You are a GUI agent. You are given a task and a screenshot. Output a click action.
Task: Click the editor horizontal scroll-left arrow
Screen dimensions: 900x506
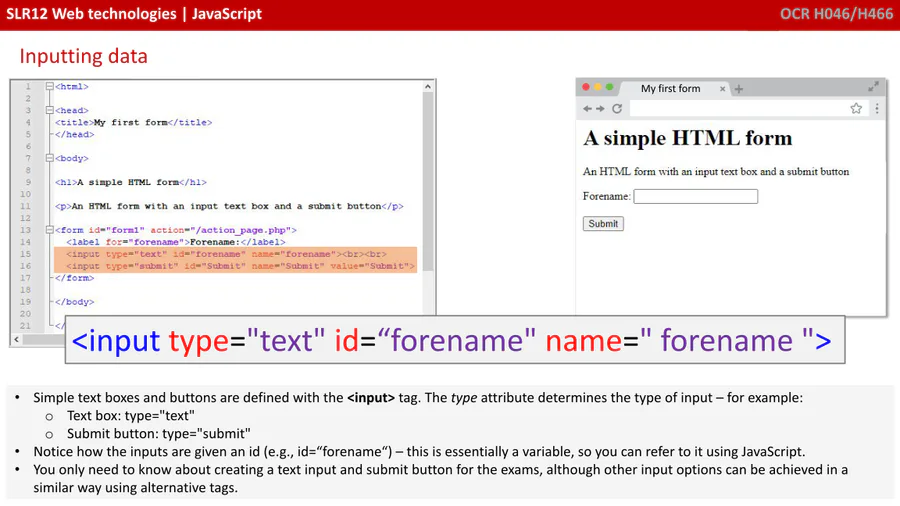click(16, 340)
